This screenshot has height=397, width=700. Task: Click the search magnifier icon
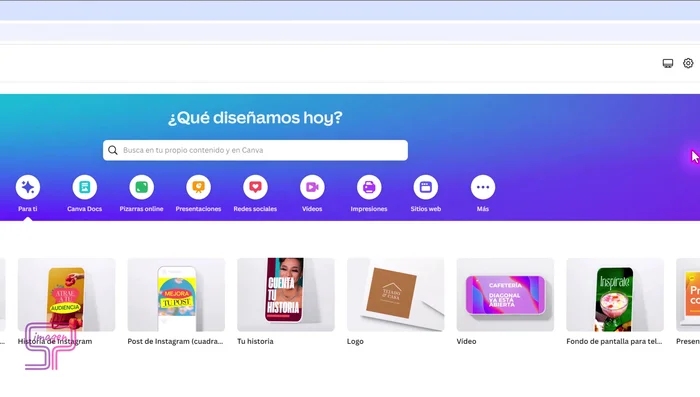point(113,150)
